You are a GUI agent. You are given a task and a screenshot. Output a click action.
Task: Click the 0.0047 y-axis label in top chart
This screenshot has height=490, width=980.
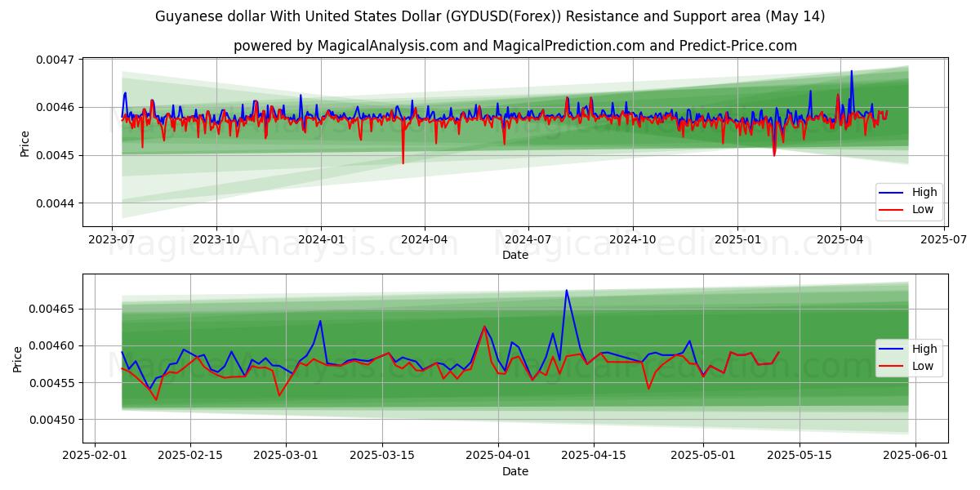55,60
